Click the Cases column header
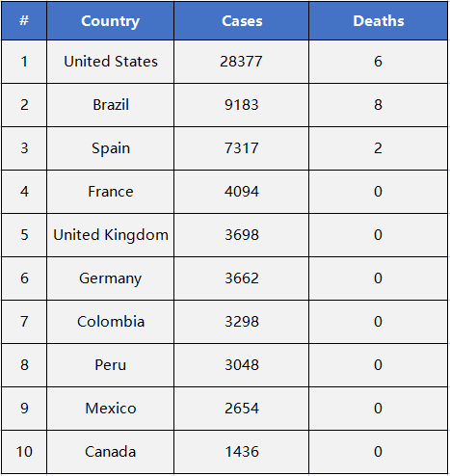 point(242,21)
